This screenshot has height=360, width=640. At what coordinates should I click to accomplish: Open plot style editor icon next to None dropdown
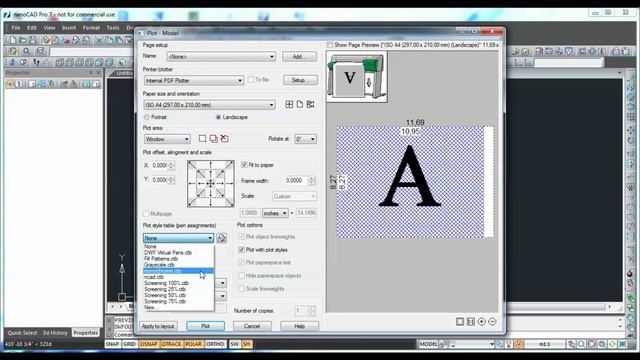222,238
